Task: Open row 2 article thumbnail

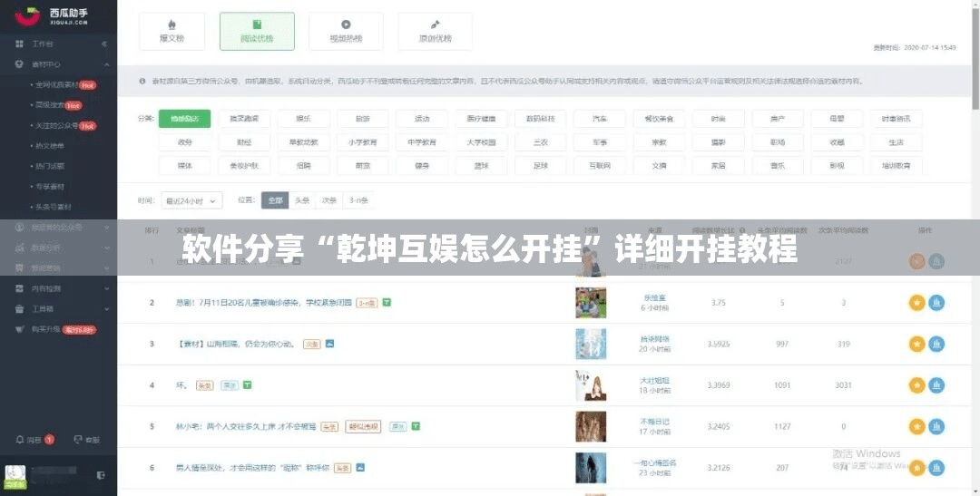Action: click(x=591, y=303)
